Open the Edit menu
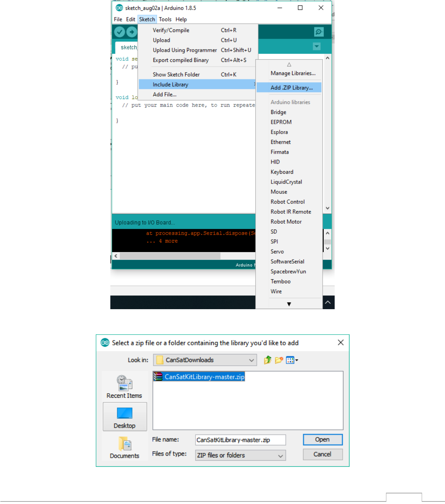Image resolution: width=445 pixels, height=504 pixels. 130,19
